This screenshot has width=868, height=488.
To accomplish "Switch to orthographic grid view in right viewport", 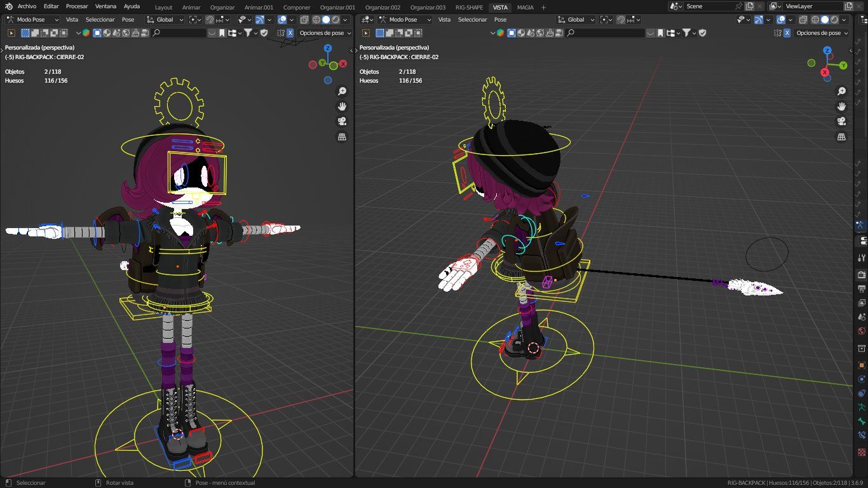I will point(841,137).
